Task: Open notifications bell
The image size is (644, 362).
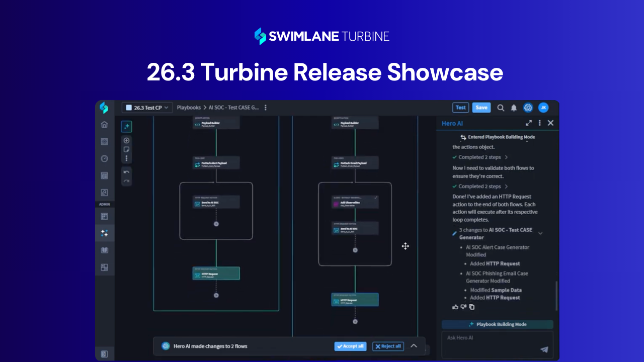Action: pos(514,108)
